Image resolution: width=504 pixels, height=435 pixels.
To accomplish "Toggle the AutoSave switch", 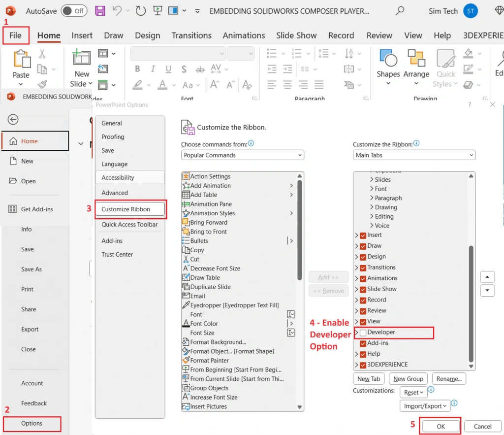I will tap(74, 11).
